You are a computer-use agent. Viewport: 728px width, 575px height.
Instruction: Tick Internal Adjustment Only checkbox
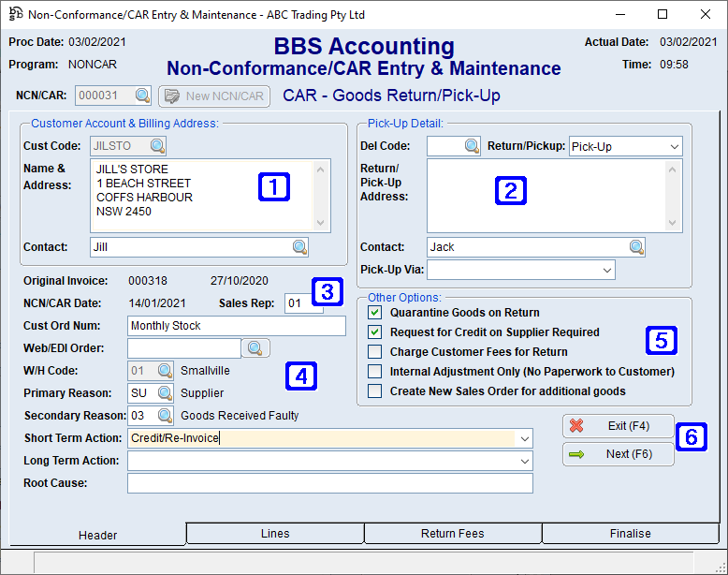(x=374, y=372)
